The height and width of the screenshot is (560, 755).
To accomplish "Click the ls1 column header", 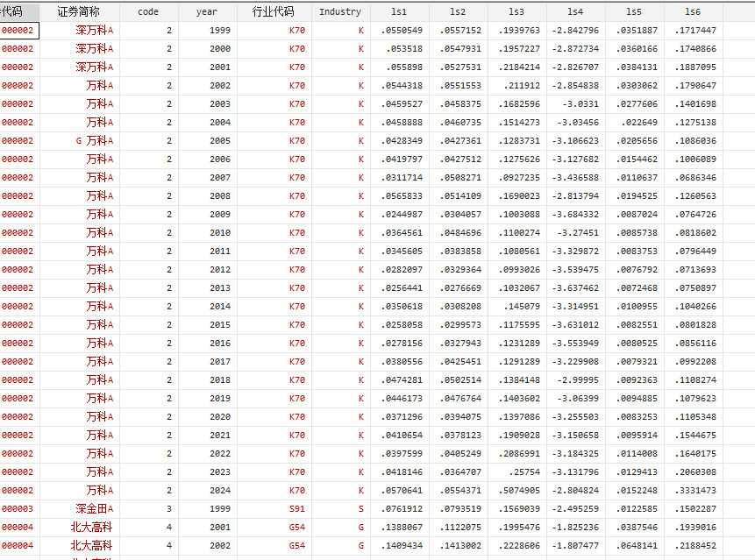I will pyautogui.click(x=398, y=11).
